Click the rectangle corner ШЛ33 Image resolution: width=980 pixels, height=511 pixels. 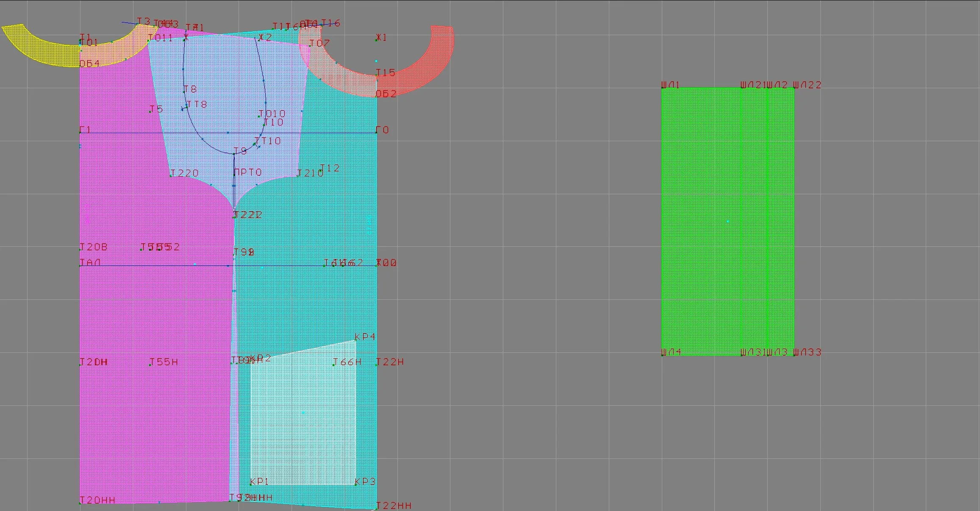807,352
